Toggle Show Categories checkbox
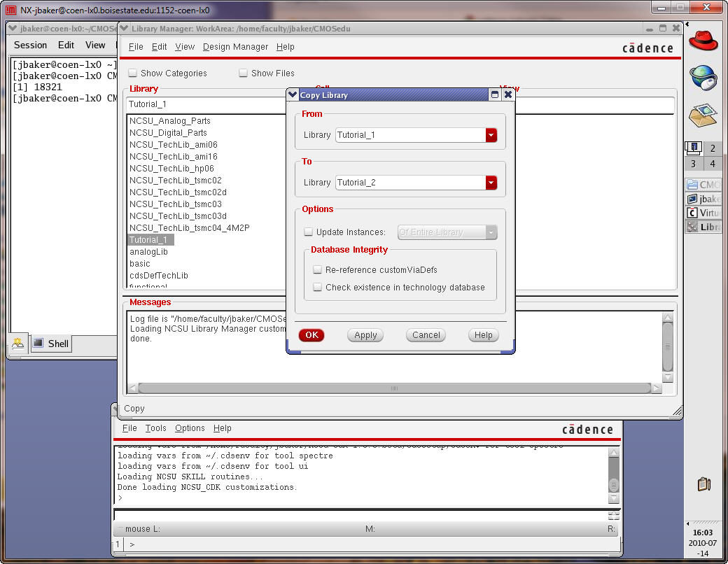 (133, 73)
